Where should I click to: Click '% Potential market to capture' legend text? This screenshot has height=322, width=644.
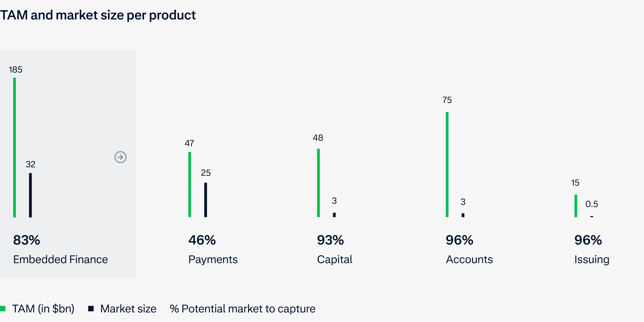[x=243, y=309]
